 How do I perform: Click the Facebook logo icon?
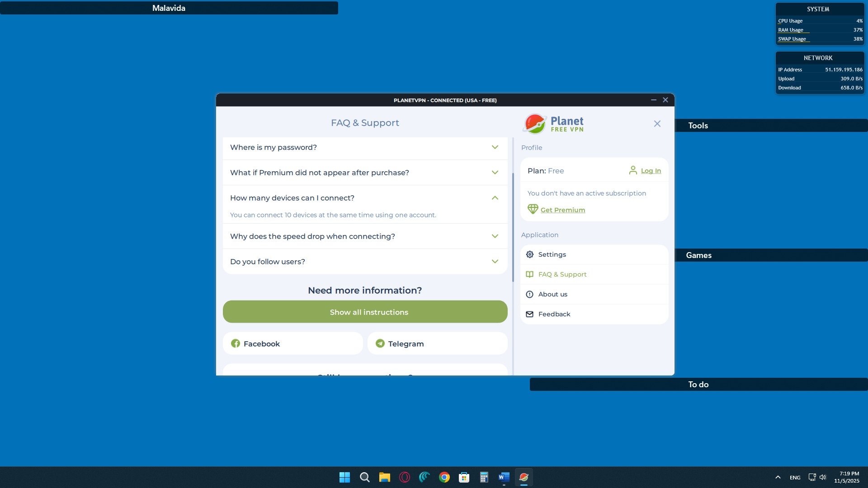236,343
